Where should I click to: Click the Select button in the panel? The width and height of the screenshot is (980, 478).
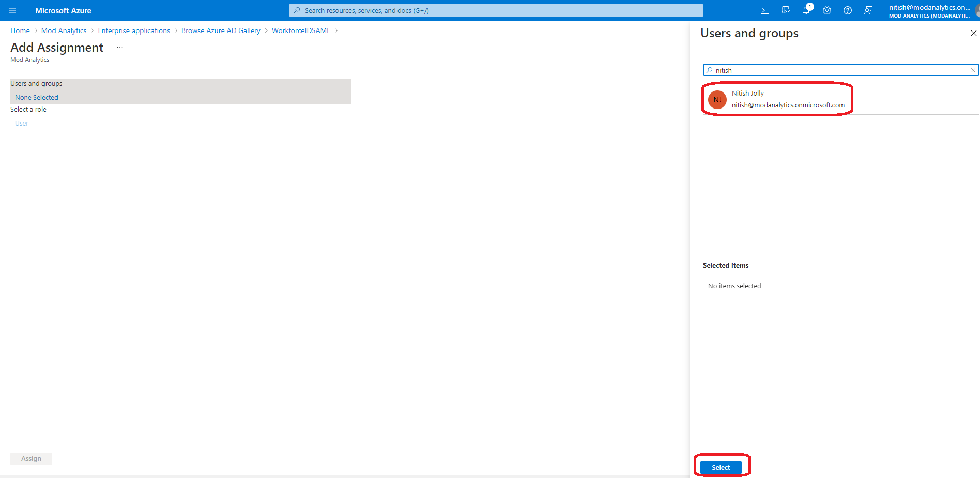pyautogui.click(x=721, y=467)
